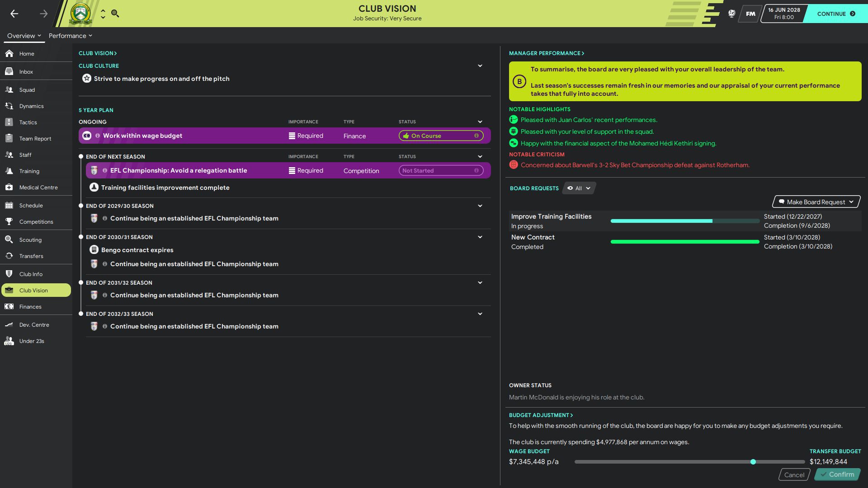This screenshot has width=868, height=488.
Task: Open the Competitions sidebar item
Action: [36, 221]
